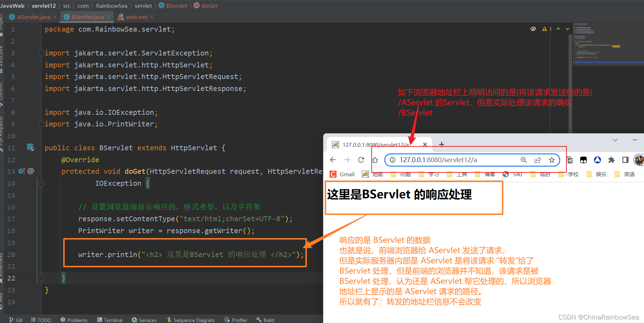Open the 英语 bookmarks folder

pyautogui.click(x=624, y=174)
